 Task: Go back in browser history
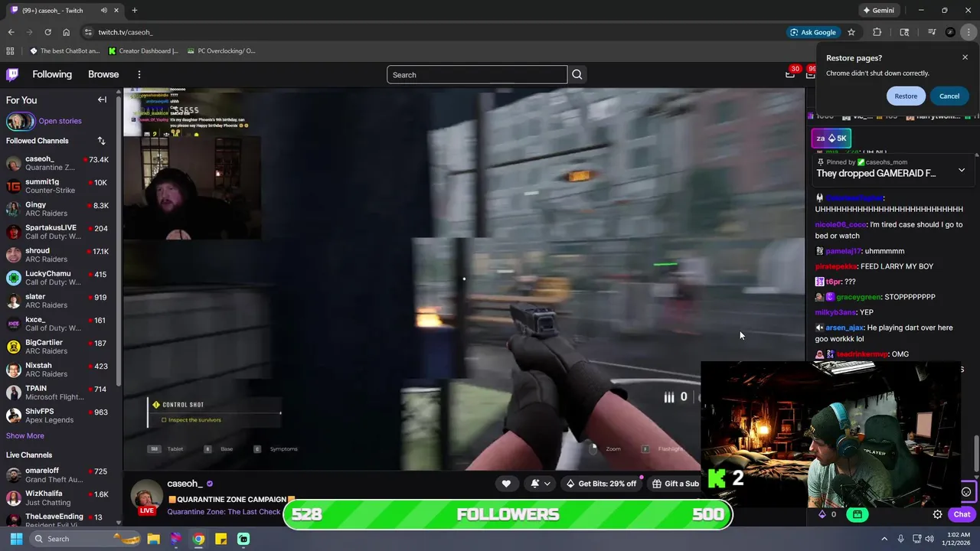coord(11,32)
